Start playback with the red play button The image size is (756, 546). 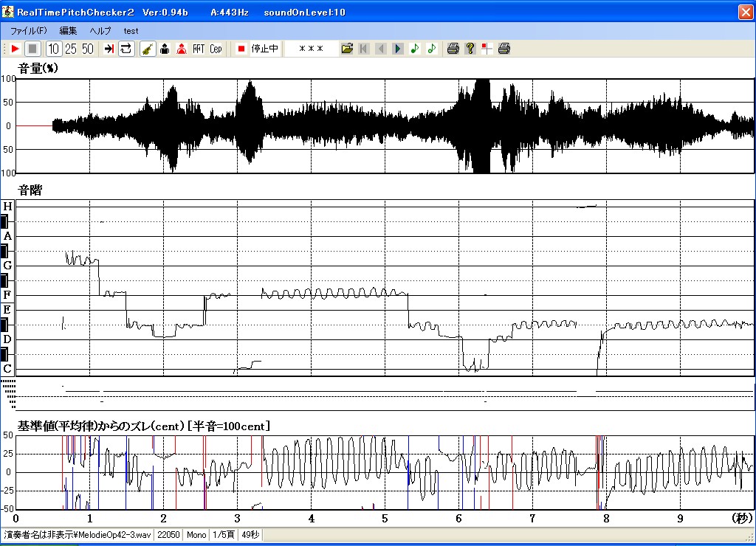pos(15,49)
